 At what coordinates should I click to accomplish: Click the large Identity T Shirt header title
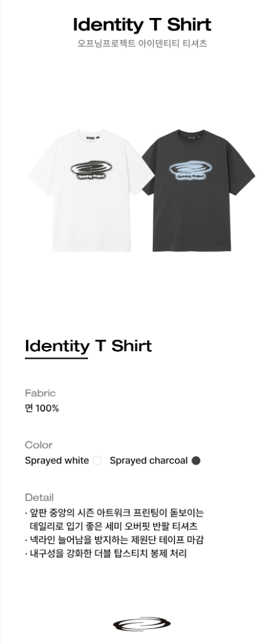pos(142,25)
